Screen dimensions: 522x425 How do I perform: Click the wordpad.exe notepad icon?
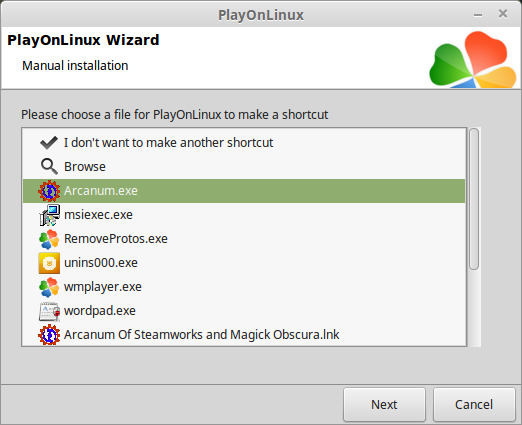[x=49, y=311]
